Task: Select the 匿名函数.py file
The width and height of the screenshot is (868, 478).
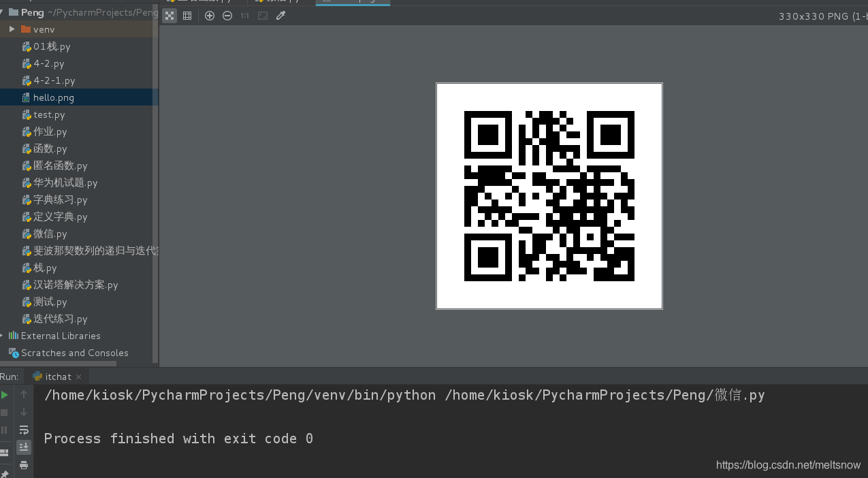Action: tap(60, 165)
